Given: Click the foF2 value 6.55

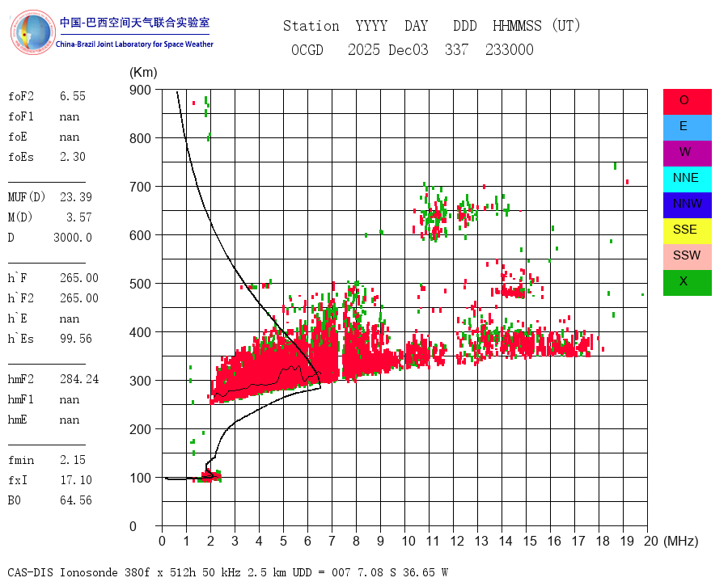Looking at the screenshot, I should click(x=73, y=96).
